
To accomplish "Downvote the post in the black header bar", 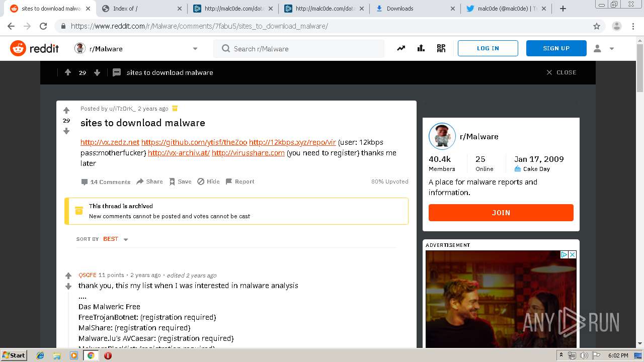I will tap(97, 72).
